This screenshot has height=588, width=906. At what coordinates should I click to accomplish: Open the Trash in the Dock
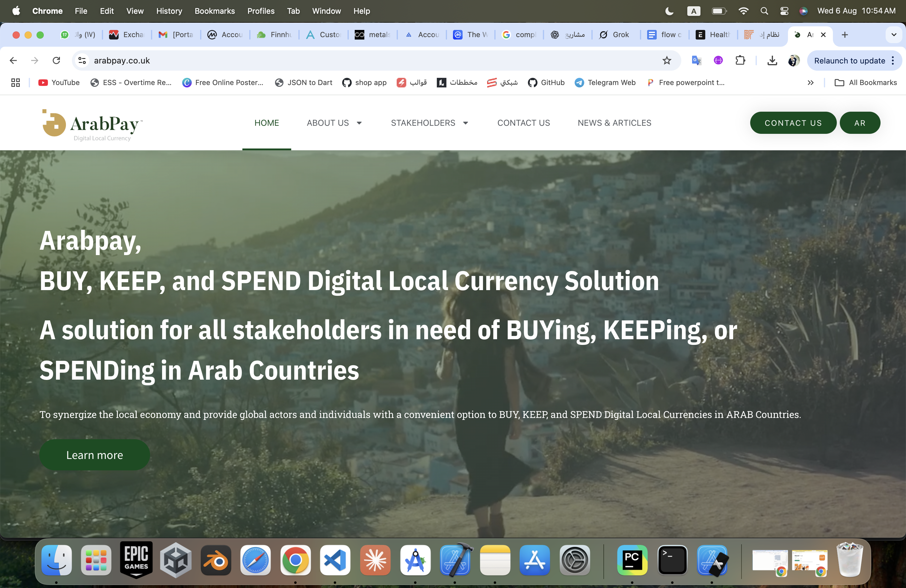tap(850, 560)
